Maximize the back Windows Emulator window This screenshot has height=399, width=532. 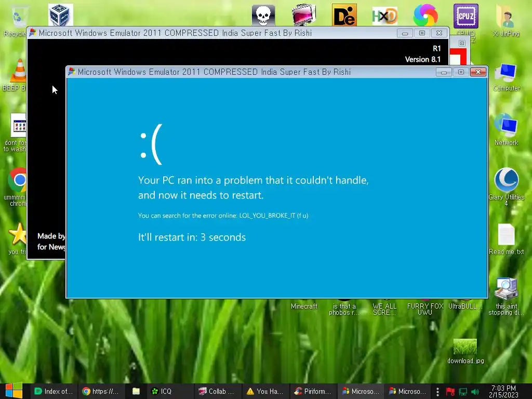(x=422, y=33)
